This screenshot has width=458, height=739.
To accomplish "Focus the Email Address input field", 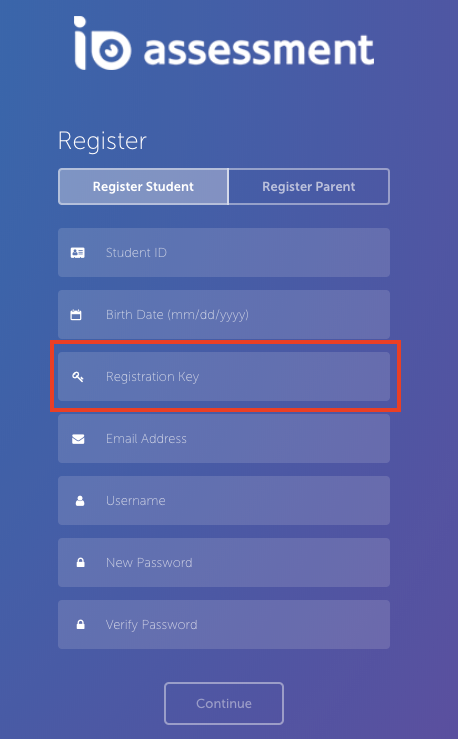I will pos(224,438).
